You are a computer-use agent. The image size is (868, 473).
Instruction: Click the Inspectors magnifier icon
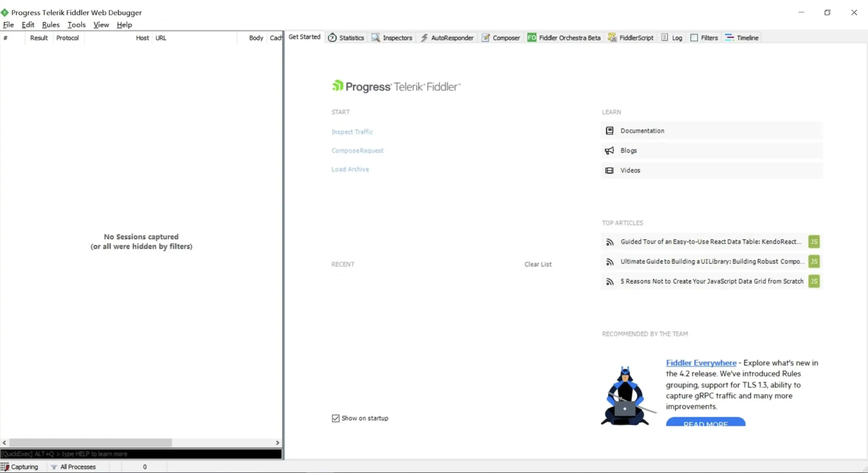point(376,38)
